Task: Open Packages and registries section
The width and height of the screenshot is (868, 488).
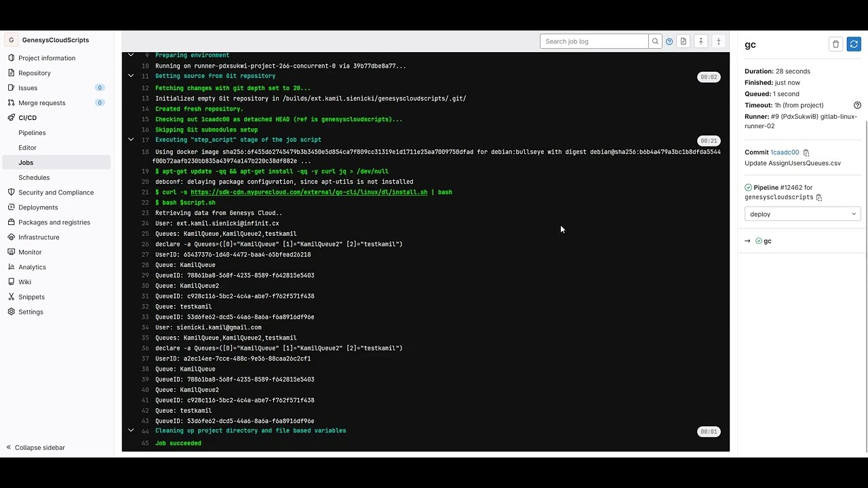Action: click(x=54, y=222)
